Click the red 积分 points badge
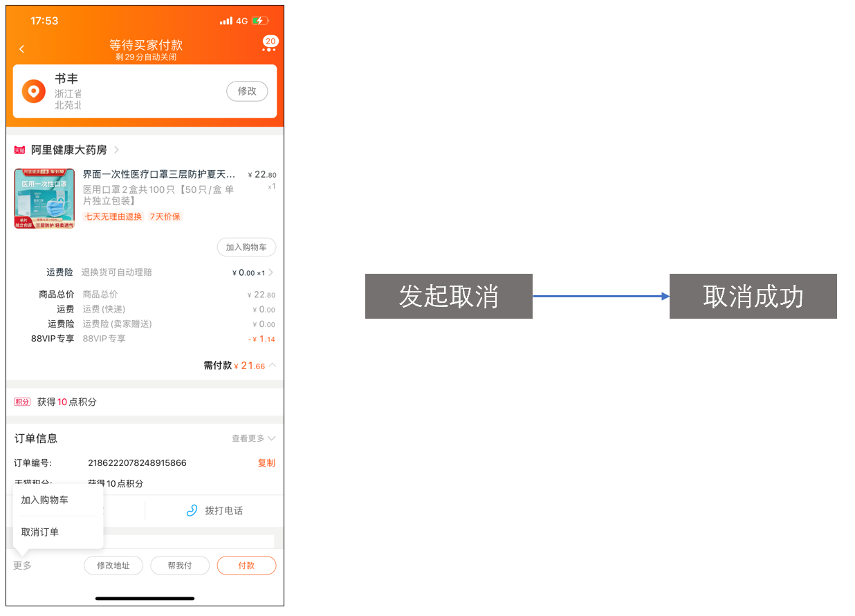Viewport: 855px width, 616px height. 21,402
